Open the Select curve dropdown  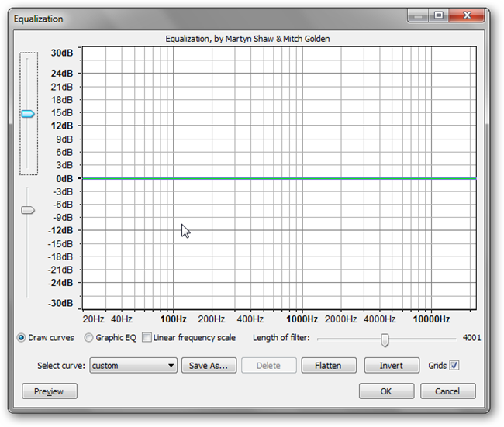pos(133,365)
